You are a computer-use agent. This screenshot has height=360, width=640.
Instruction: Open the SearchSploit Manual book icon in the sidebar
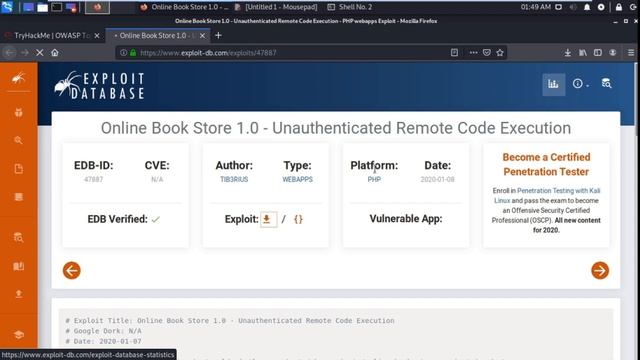[x=18, y=267]
